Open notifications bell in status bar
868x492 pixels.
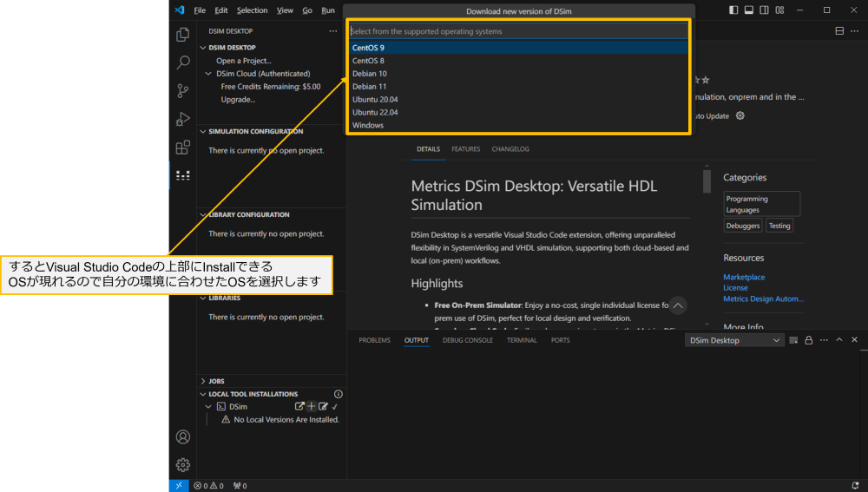(855, 485)
